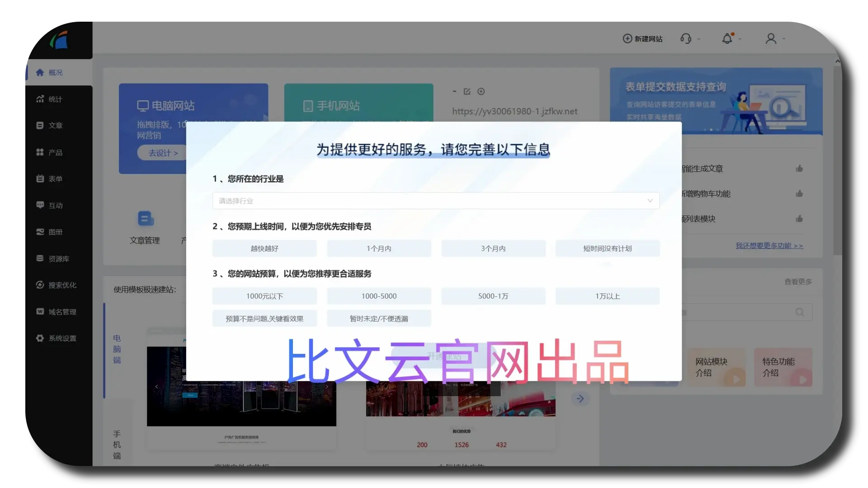868x488 pixels.
Task: Click the 系统设置 gear icon
Action: pos(40,338)
